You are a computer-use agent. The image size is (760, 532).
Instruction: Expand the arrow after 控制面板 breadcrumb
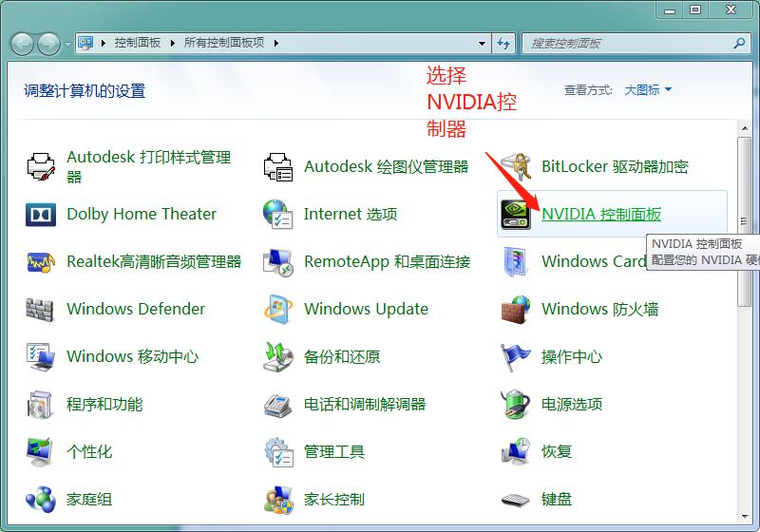173,43
